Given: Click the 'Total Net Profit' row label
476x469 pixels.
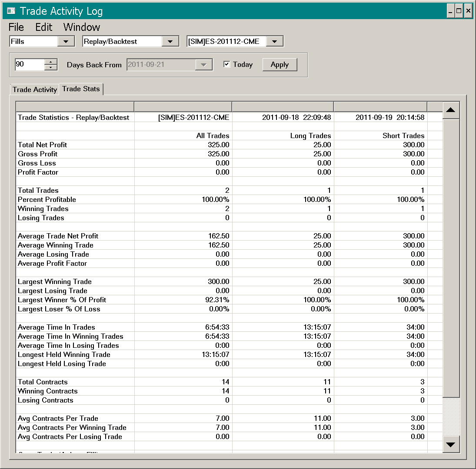Looking at the screenshot, I should (42, 145).
